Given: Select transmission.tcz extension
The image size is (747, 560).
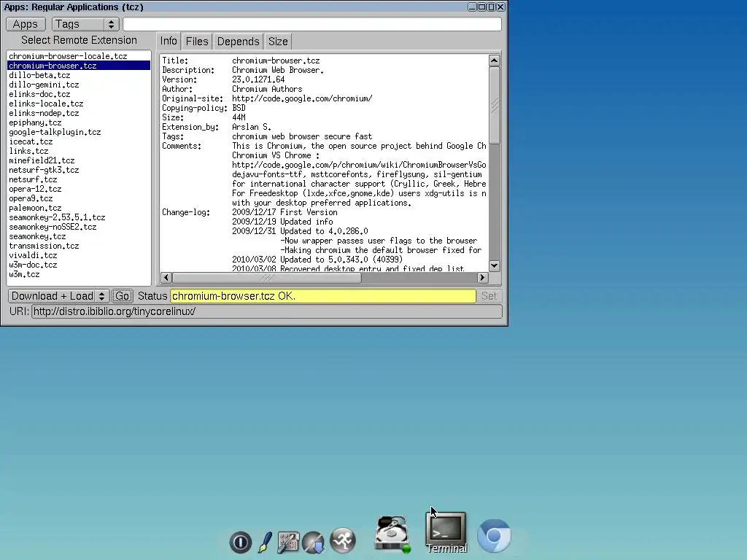Looking at the screenshot, I should (x=79, y=246).
